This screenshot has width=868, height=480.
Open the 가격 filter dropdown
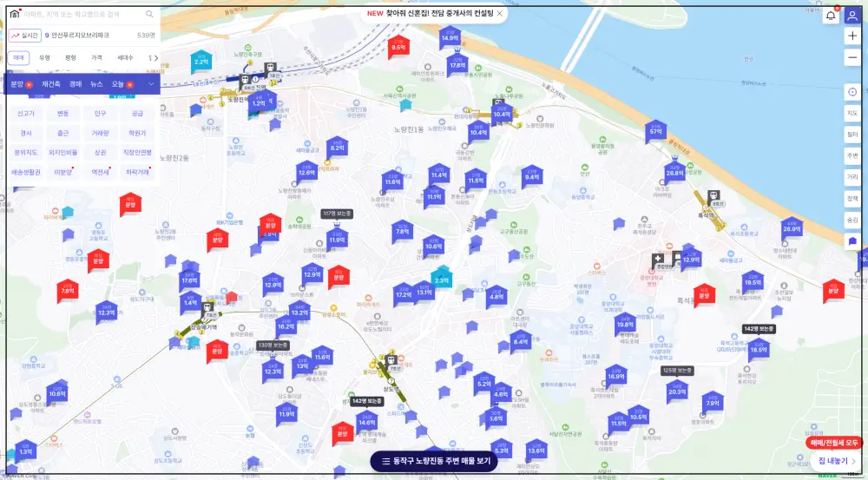pos(96,57)
